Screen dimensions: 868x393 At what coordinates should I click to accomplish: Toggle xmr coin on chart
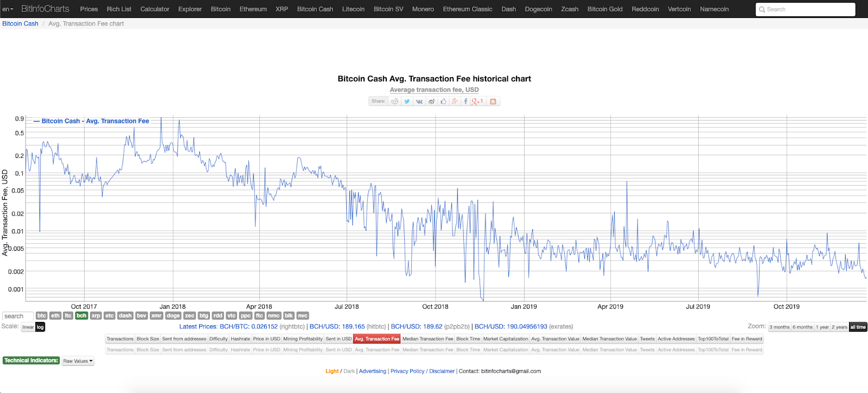click(x=156, y=315)
